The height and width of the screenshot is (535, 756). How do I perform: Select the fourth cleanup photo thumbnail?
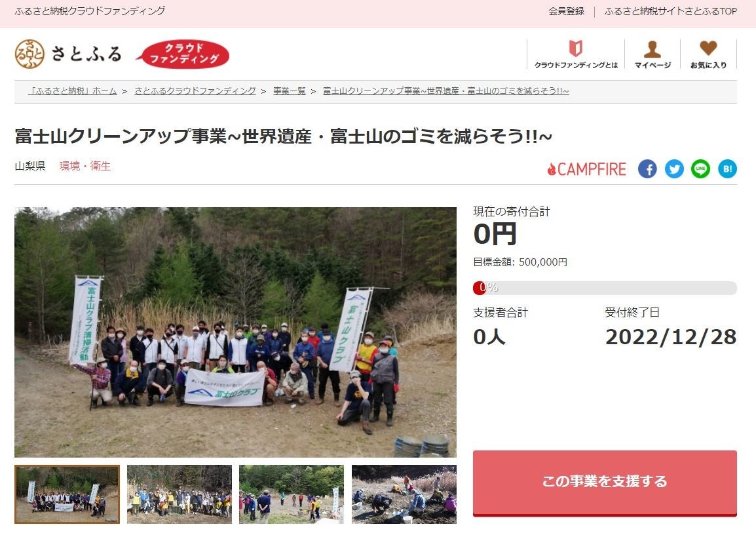click(x=404, y=494)
